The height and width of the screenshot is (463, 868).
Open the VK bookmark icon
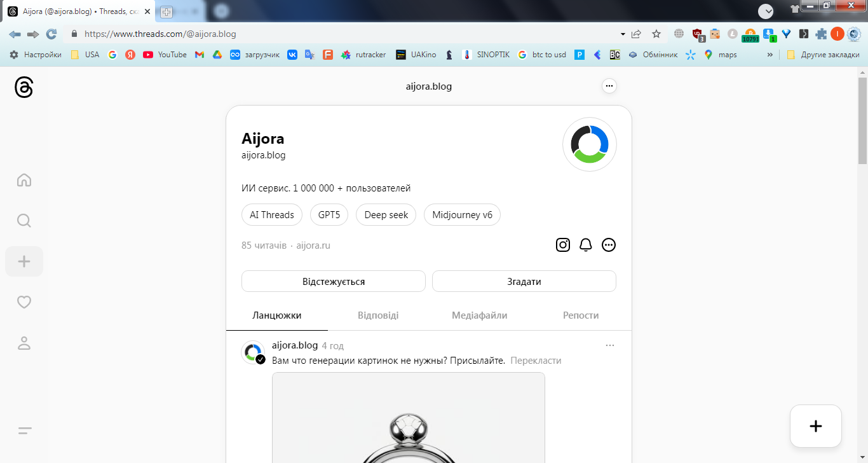point(292,55)
